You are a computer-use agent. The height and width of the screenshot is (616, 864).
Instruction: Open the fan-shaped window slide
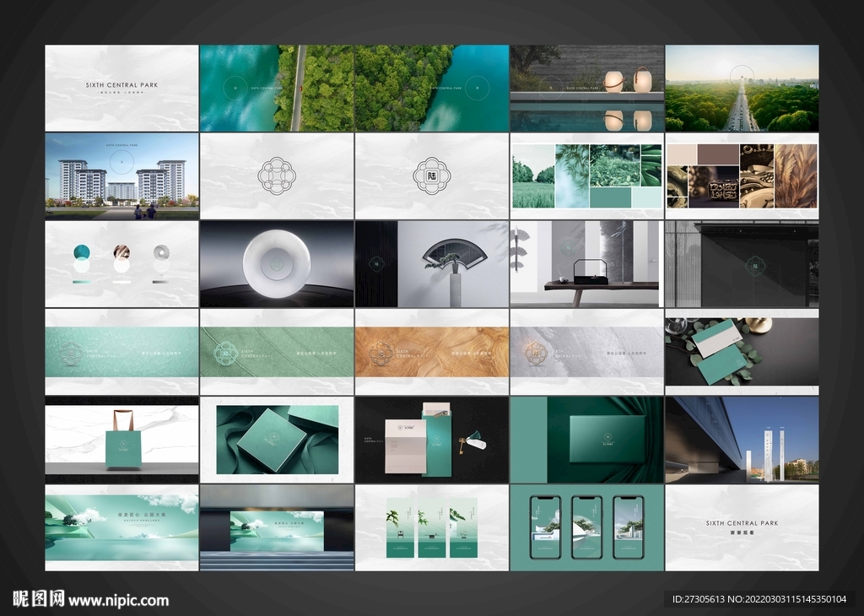click(432, 264)
